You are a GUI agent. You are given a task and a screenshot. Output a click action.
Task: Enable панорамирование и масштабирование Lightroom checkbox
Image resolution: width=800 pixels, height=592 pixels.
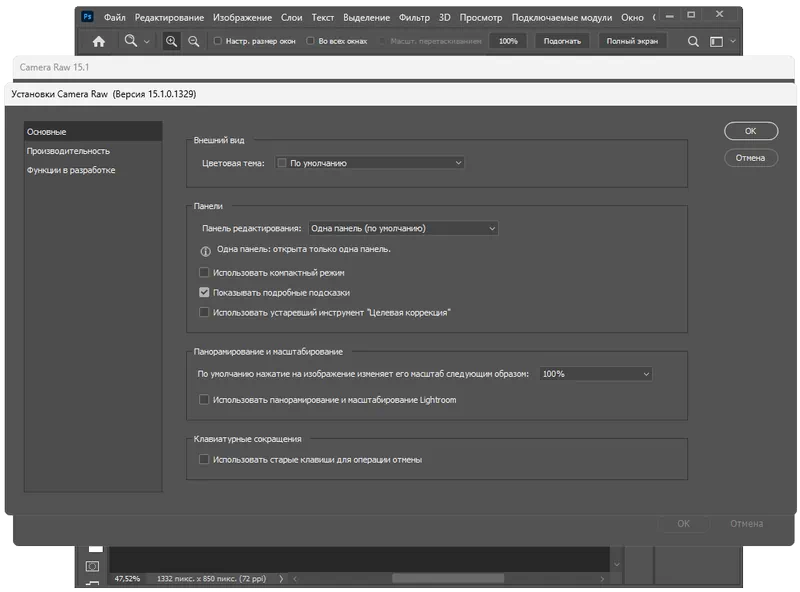tap(204, 400)
